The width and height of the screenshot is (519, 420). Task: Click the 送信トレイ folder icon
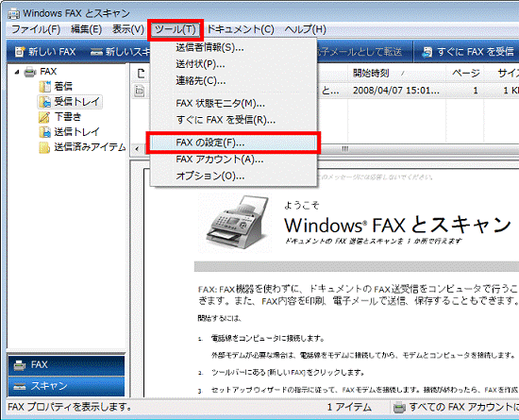tap(44, 132)
